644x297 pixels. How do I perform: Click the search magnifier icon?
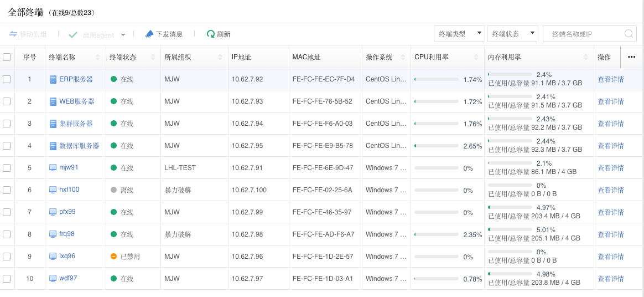[629, 34]
